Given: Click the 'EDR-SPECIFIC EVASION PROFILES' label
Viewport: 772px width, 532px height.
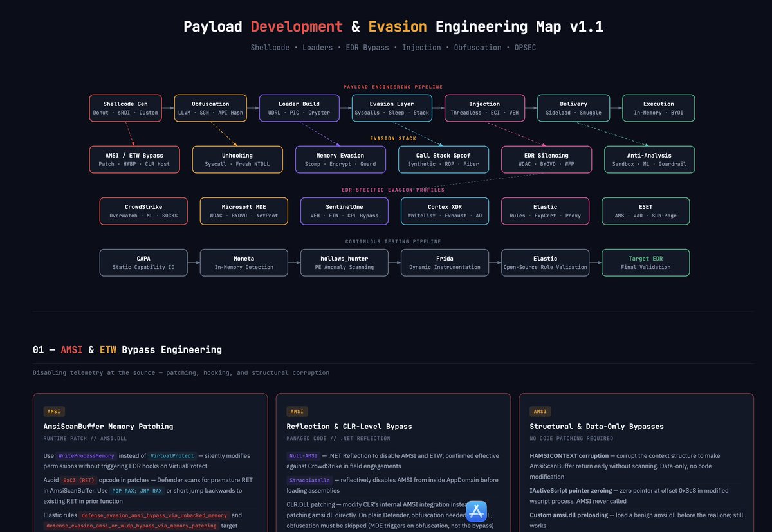Looking at the screenshot, I should [393, 190].
